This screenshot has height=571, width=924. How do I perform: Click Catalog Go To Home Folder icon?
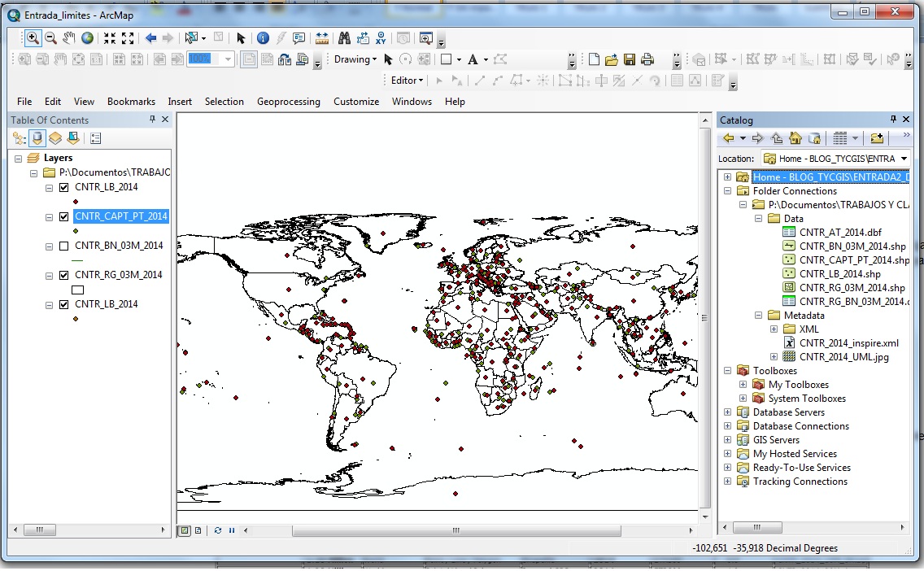[795, 138]
